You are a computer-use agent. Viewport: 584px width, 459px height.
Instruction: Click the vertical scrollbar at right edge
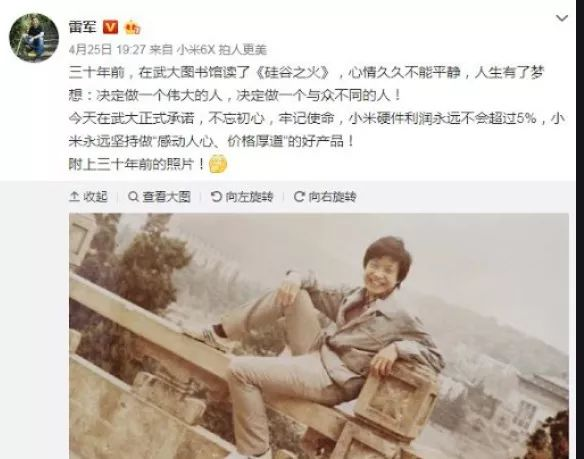coord(580,230)
